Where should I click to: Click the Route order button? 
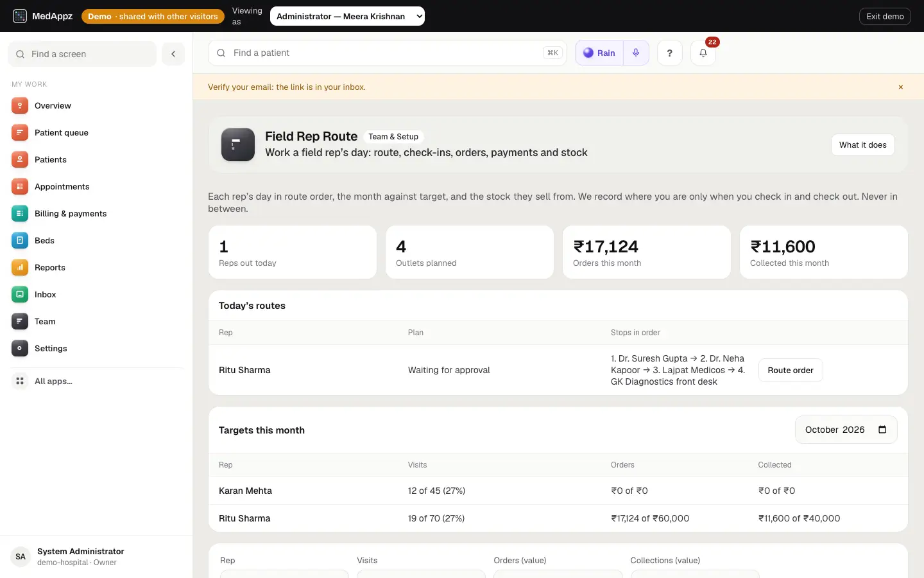(x=791, y=370)
